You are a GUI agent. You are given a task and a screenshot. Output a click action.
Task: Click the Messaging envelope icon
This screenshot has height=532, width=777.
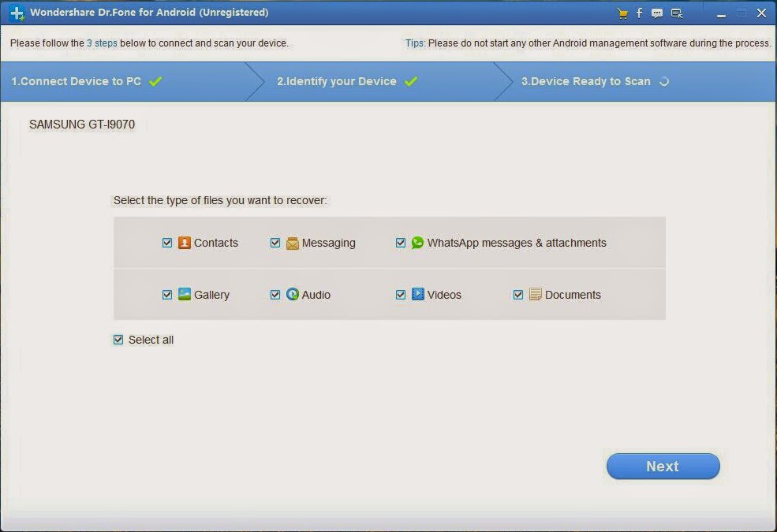293,243
